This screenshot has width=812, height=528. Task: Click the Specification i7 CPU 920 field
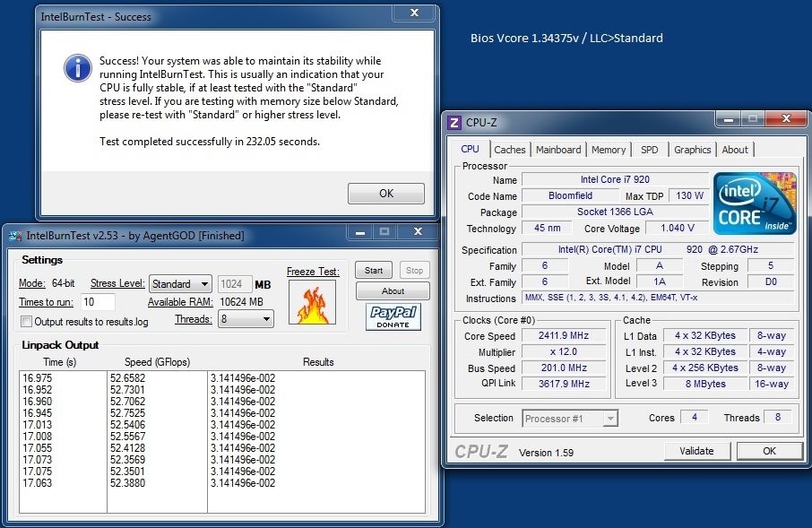(658, 249)
